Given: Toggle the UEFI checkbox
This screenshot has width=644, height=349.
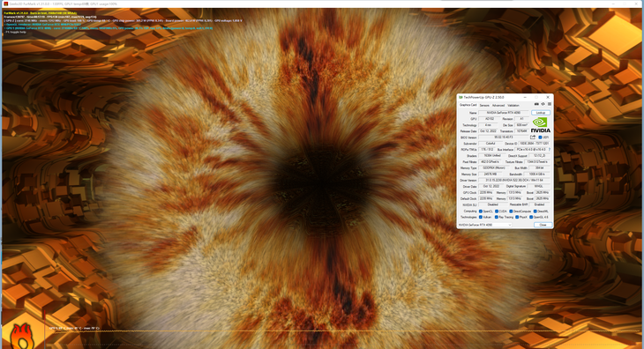Looking at the screenshot, I should coord(540,137).
